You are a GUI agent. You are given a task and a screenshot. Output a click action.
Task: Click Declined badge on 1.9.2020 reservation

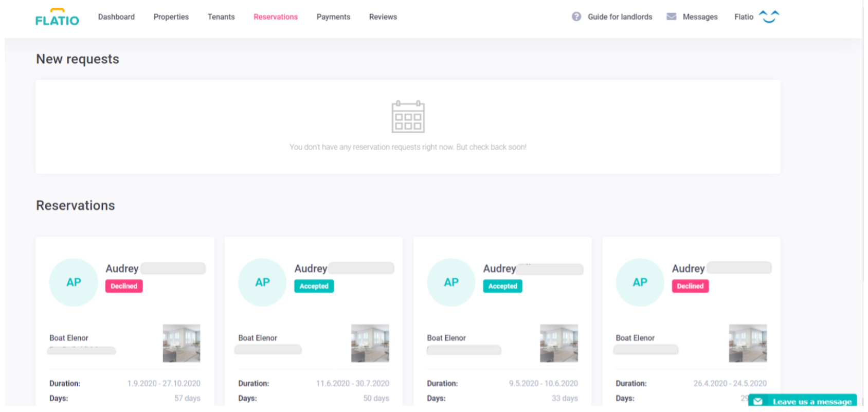pyautogui.click(x=124, y=286)
